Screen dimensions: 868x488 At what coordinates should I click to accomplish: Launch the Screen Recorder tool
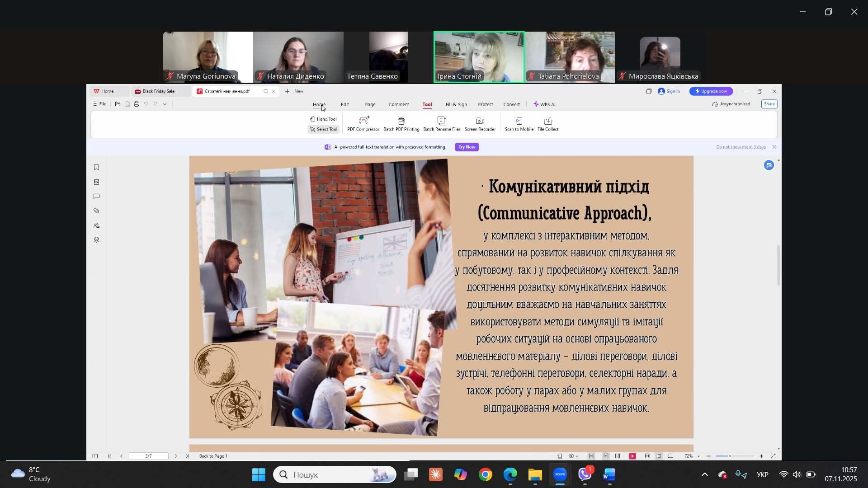tap(480, 123)
